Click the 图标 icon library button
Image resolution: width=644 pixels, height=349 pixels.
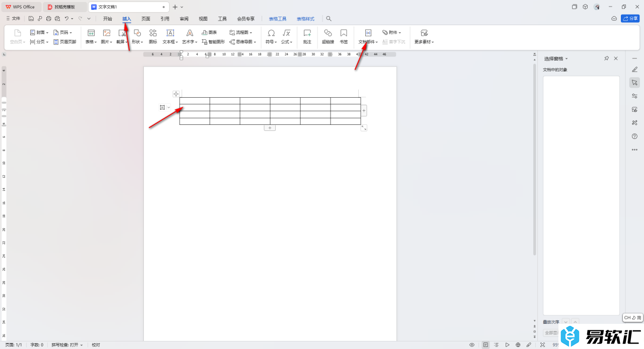[153, 37]
